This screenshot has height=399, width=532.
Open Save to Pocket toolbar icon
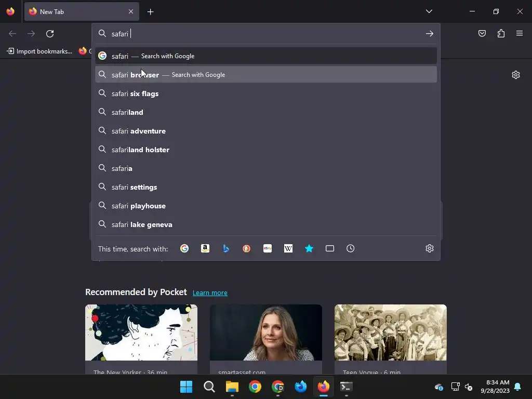coord(482,33)
